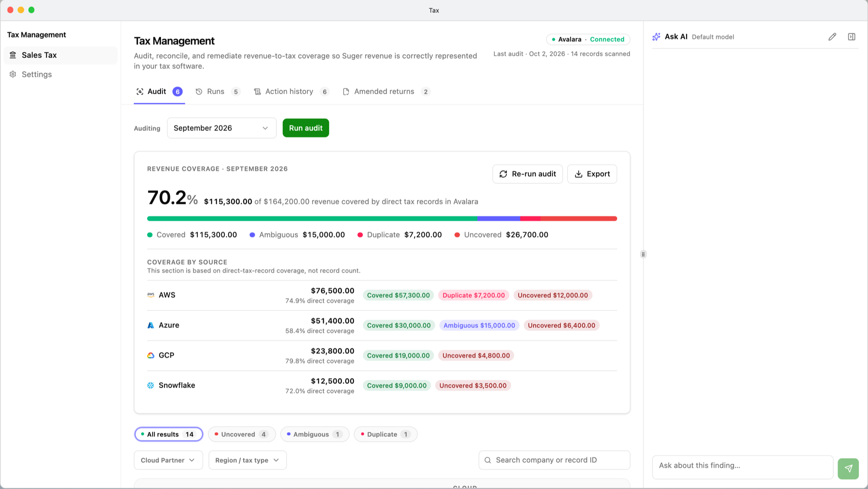
Task: Click AWS Uncovered $12,000.00 badge
Action: [x=552, y=295]
